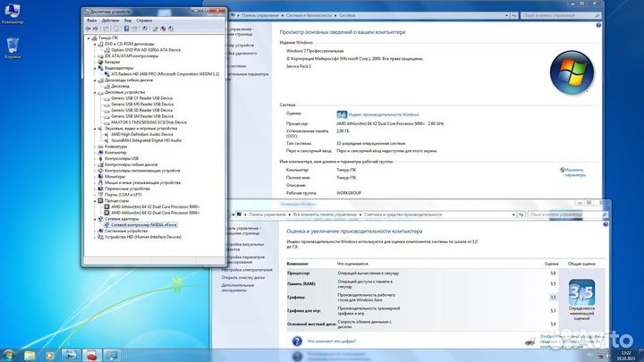Expand the IDE ATA/ATAPI контроллеры node

click(x=95, y=56)
